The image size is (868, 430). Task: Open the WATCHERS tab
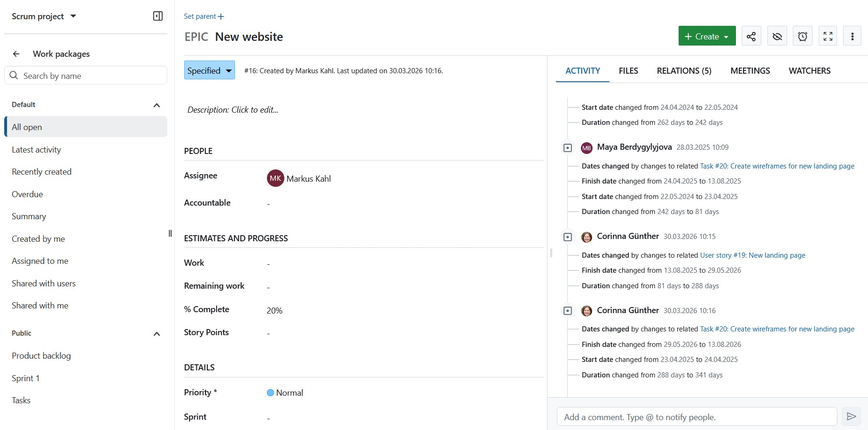[809, 70]
